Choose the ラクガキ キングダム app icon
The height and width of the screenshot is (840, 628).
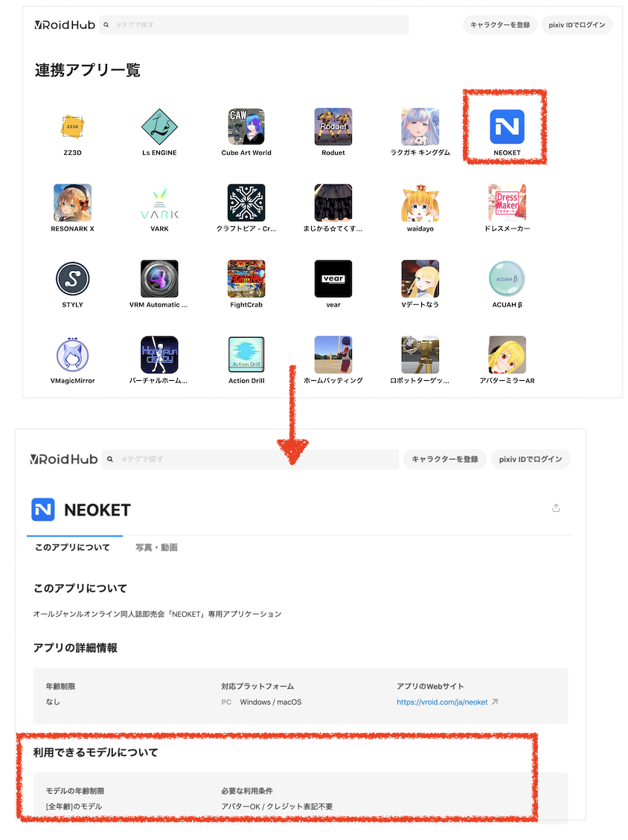(420, 126)
